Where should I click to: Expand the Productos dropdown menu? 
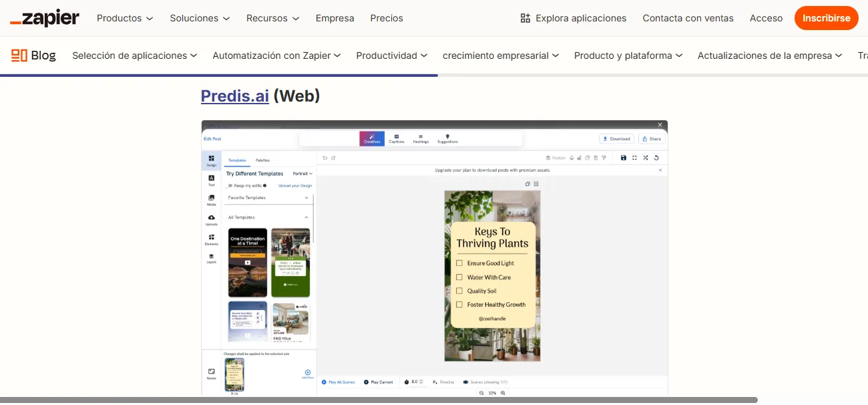(125, 18)
